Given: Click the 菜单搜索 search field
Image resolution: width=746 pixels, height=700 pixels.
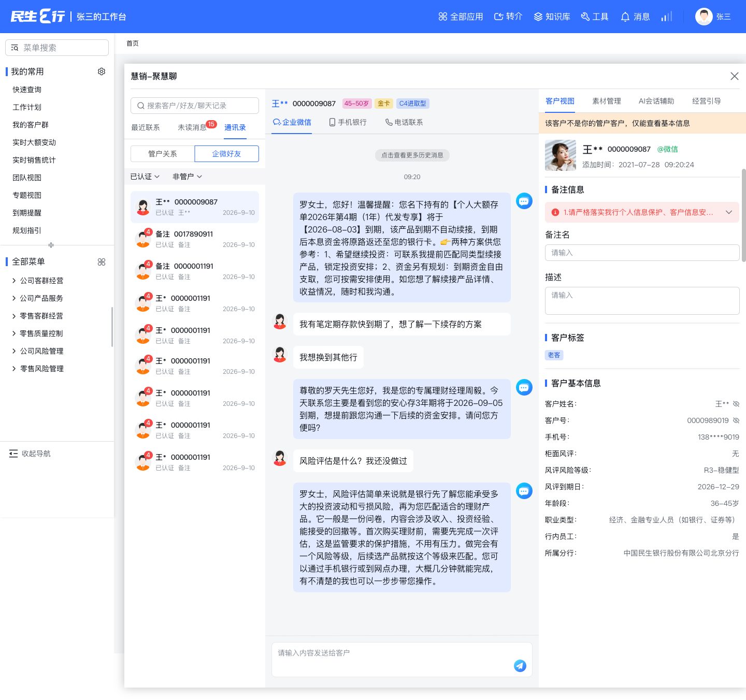Looking at the screenshot, I should coord(57,48).
